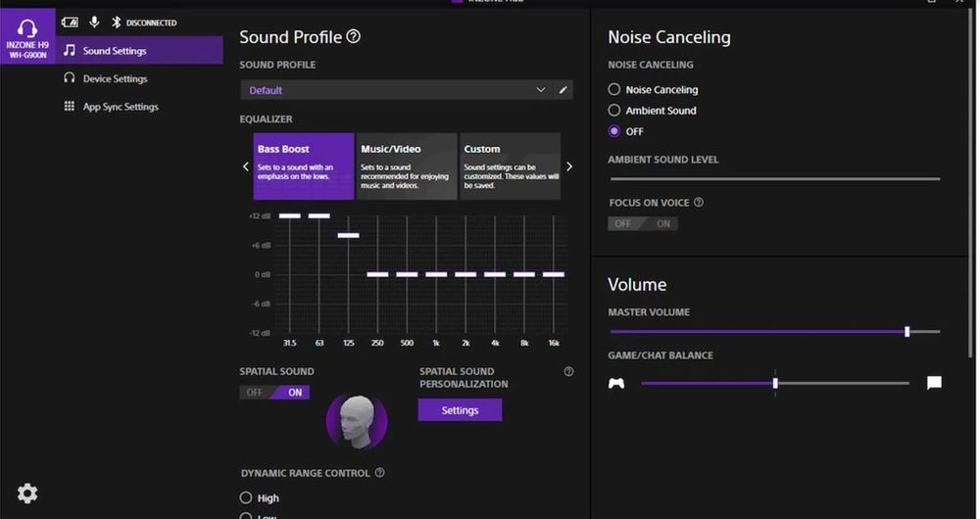Select the Ambient Sound radio option
Viewport: 980px width, 519px height.
tap(614, 111)
